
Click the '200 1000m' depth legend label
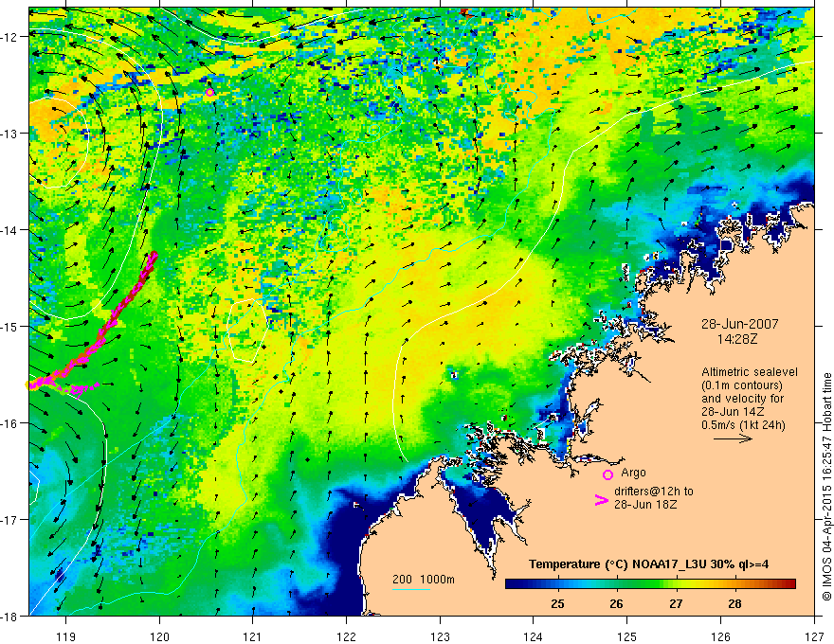[424, 580]
